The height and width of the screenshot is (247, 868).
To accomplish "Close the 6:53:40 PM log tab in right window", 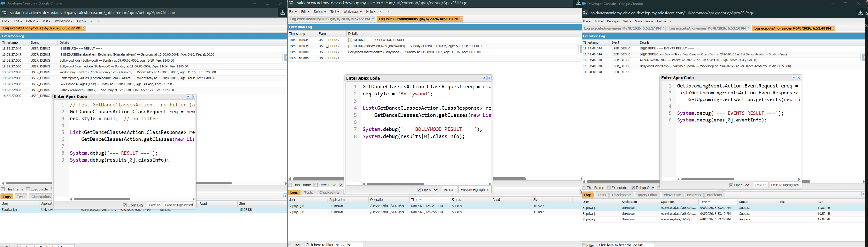I will pos(834,28).
